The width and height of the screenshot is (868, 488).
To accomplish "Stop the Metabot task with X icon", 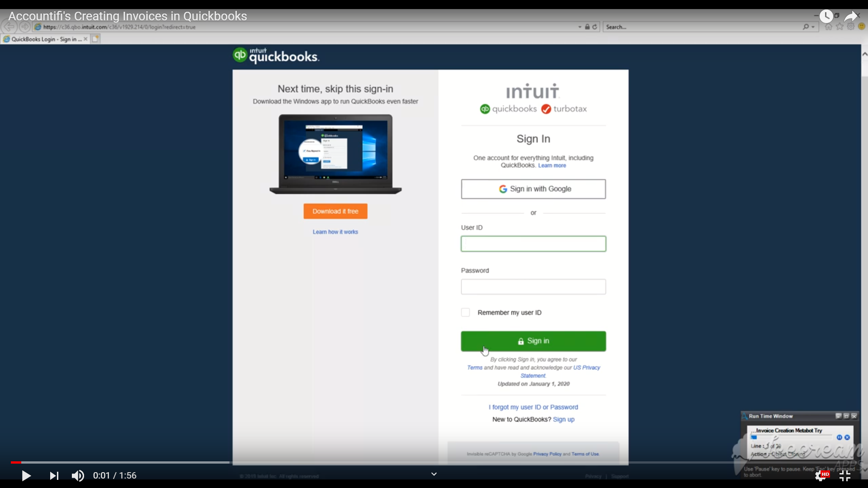I will [x=847, y=437].
